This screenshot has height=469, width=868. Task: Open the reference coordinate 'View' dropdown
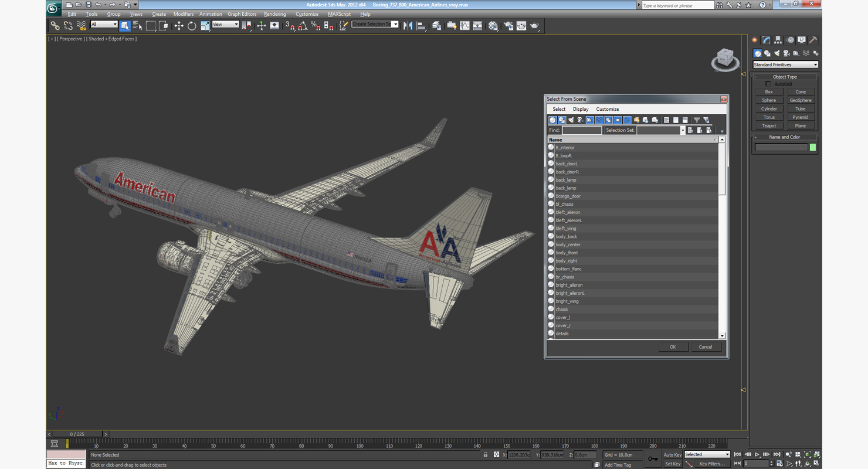(x=225, y=25)
